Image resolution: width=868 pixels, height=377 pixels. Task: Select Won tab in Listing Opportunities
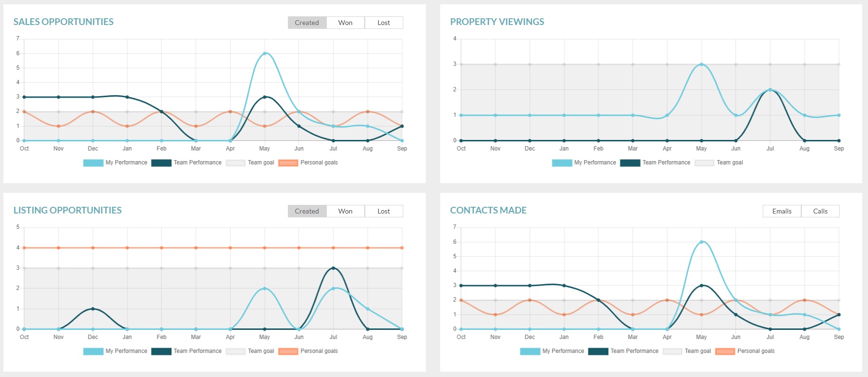[x=345, y=211]
